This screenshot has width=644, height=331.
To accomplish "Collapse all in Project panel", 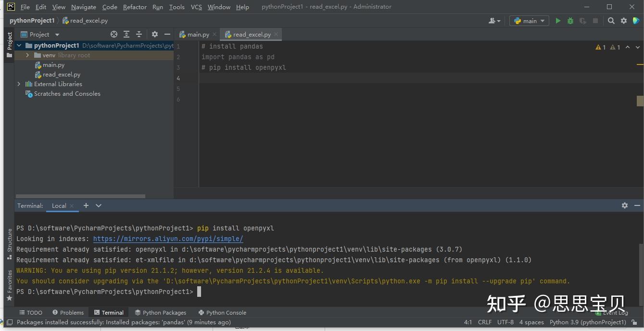I will click(x=139, y=34).
